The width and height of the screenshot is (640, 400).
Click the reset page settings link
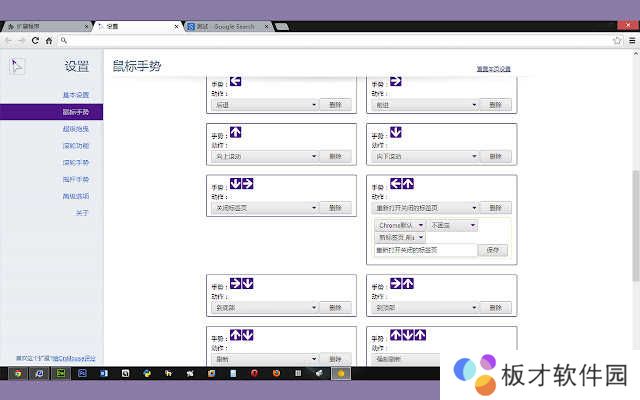[493, 69]
